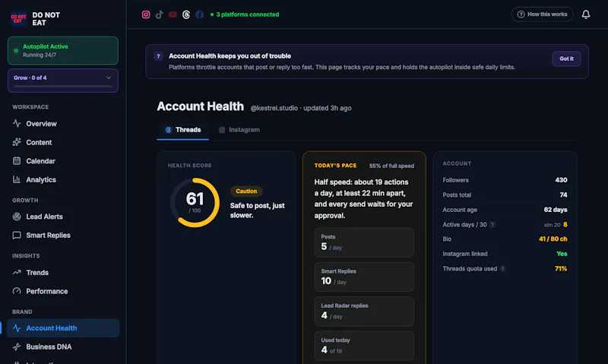Click the Used today 4 of 19 card
The image size is (608, 364).
(364, 346)
